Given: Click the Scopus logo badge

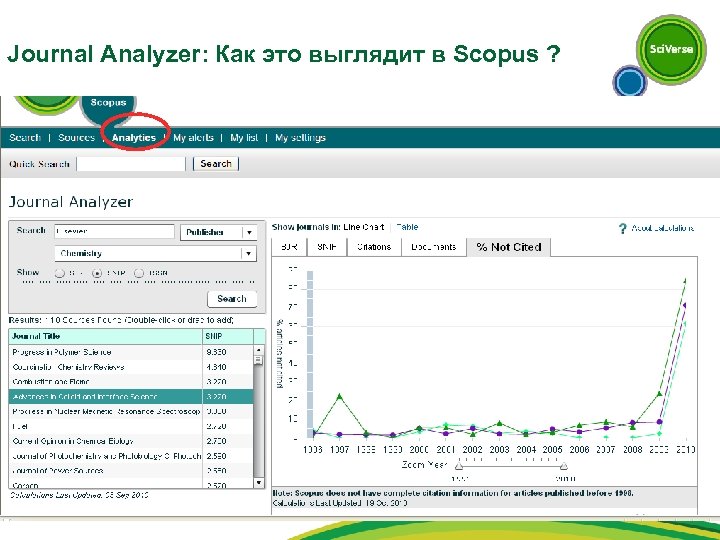Looking at the screenshot, I should 108,108.
